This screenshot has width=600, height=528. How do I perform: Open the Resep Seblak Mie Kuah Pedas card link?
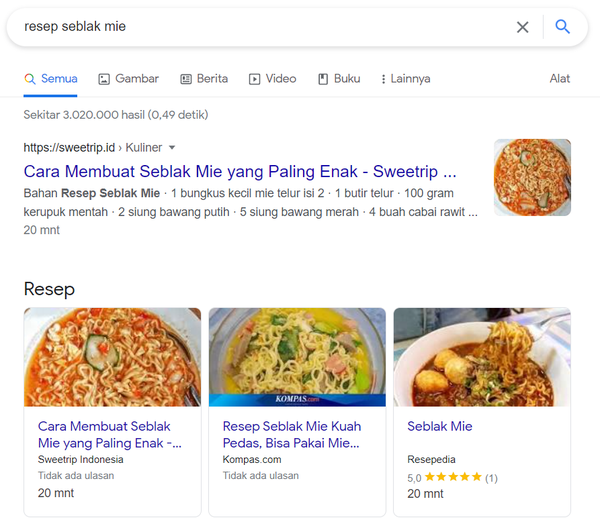click(x=290, y=434)
